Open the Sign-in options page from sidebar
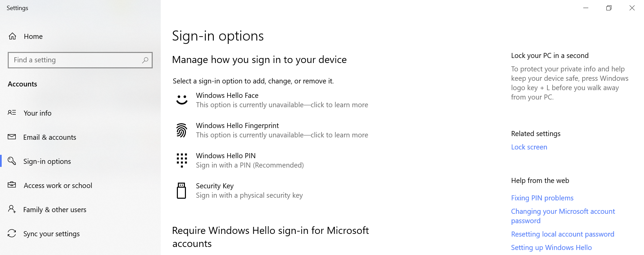Viewport: 644px width, 255px height. click(47, 161)
